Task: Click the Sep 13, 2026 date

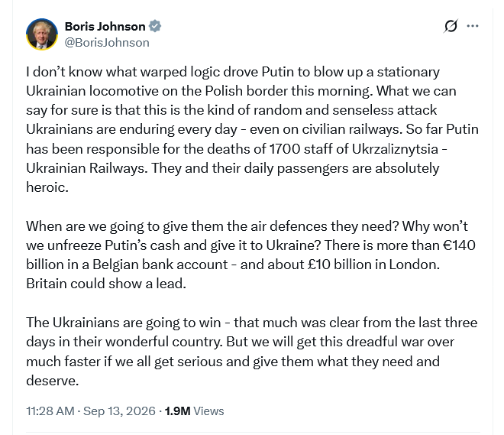Action: 119,411
